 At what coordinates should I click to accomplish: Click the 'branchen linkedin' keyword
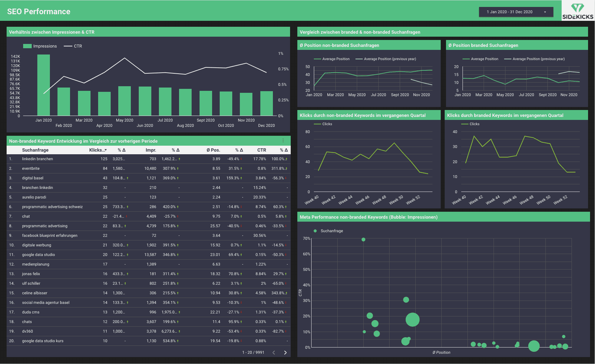(37, 188)
